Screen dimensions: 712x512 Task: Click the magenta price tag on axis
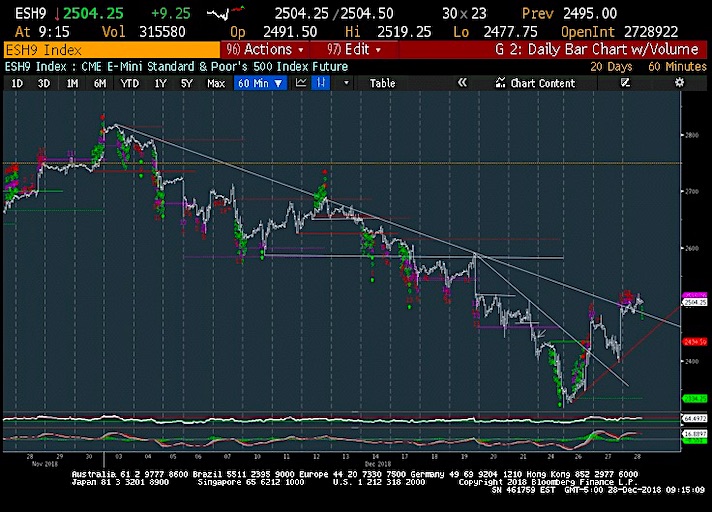pos(695,295)
